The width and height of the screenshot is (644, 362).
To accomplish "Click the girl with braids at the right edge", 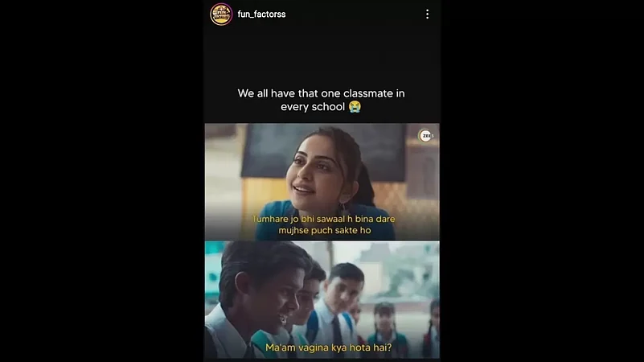I will click(431, 329).
